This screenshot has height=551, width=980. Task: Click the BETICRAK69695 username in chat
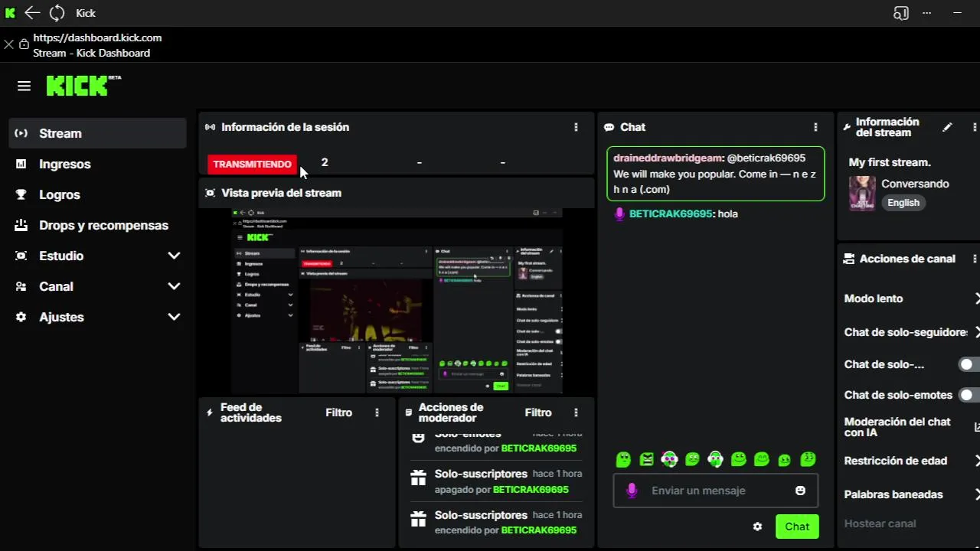coord(671,214)
